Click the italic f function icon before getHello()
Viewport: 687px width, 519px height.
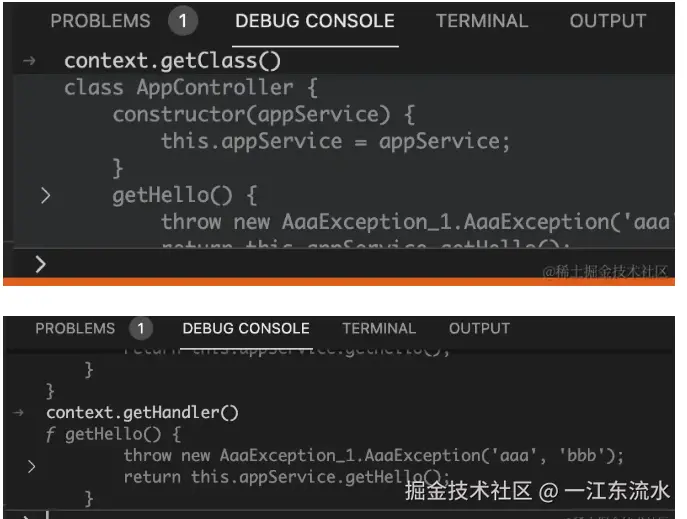[x=50, y=434]
